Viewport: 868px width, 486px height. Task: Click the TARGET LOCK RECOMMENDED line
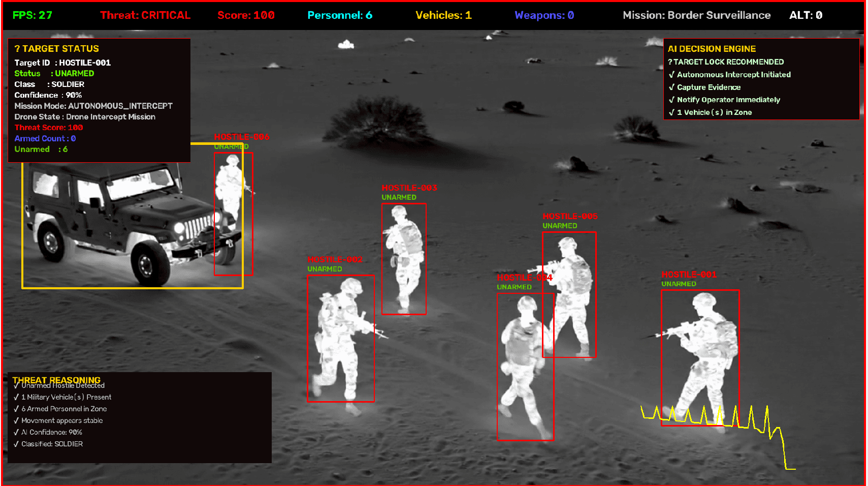(726, 62)
